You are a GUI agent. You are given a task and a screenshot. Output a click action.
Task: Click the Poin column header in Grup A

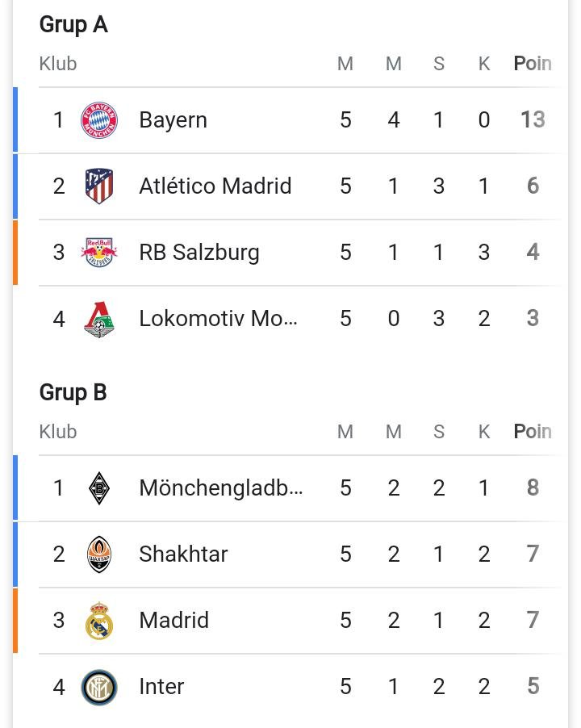(533, 64)
